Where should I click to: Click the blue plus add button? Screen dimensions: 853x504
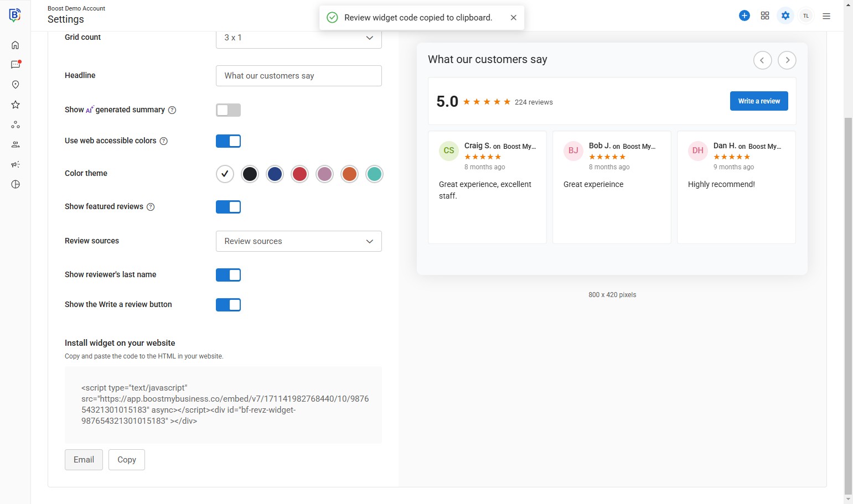coord(745,16)
